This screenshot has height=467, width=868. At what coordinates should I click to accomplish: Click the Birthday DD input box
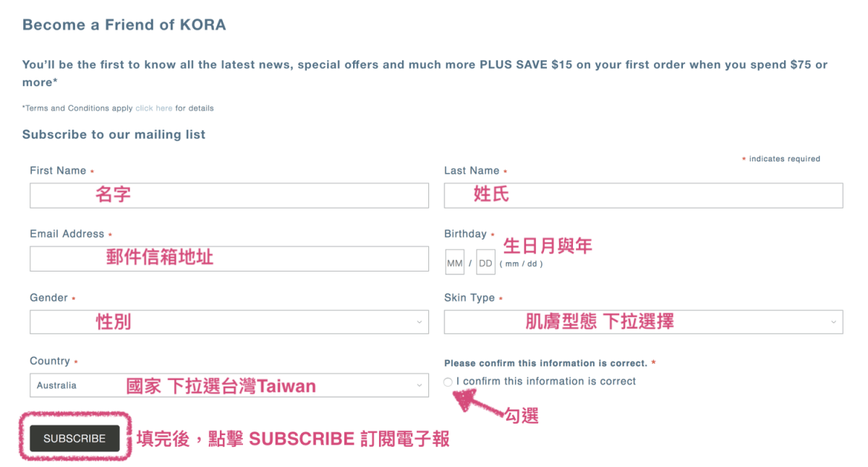(485, 262)
